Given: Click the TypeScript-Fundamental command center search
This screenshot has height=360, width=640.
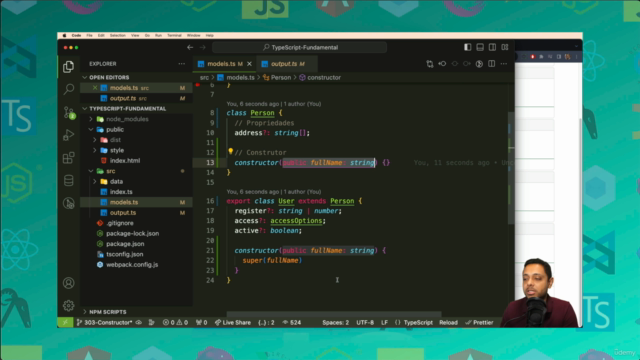Looking at the screenshot, I should tap(300, 47).
